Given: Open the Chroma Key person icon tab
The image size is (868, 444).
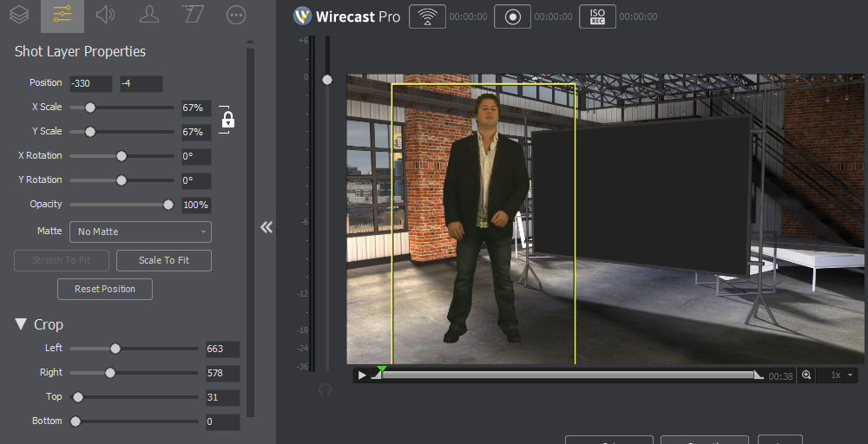Looking at the screenshot, I should pos(149,15).
